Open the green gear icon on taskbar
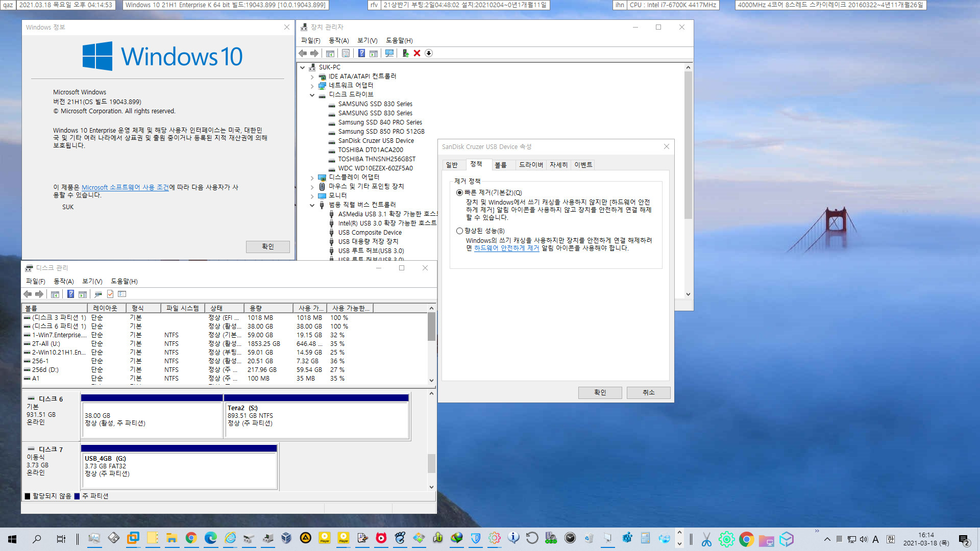Viewport: 980px width, 551px height. (x=726, y=539)
